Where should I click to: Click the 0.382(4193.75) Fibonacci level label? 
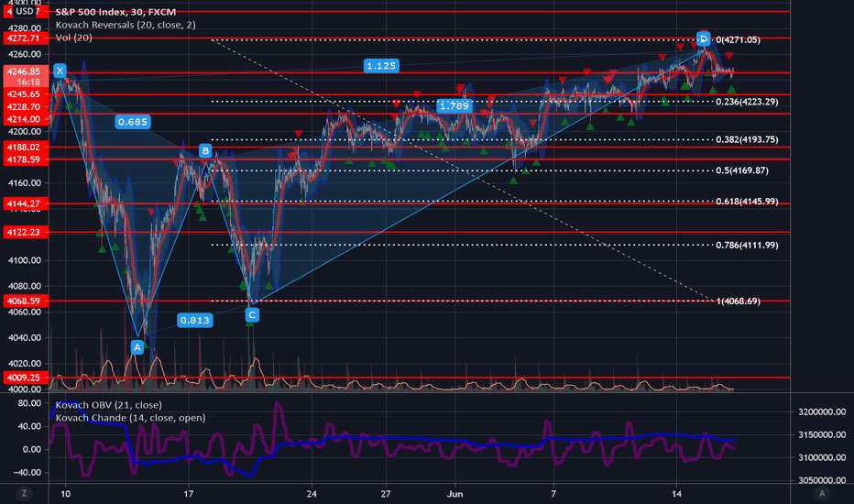pyautogui.click(x=747, y=139)
